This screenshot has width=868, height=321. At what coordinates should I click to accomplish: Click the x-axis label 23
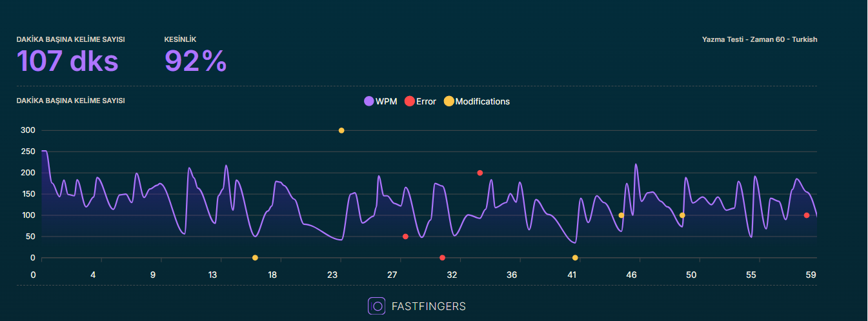(332, 275)
